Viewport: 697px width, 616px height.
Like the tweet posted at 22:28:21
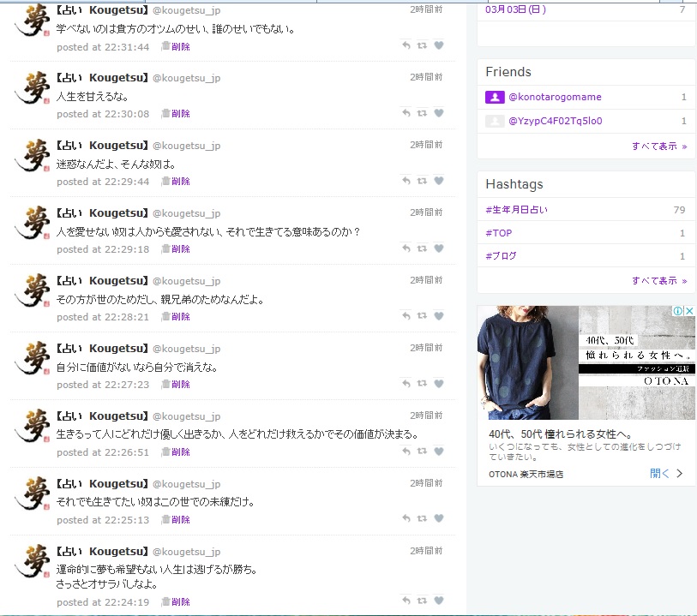439,316
